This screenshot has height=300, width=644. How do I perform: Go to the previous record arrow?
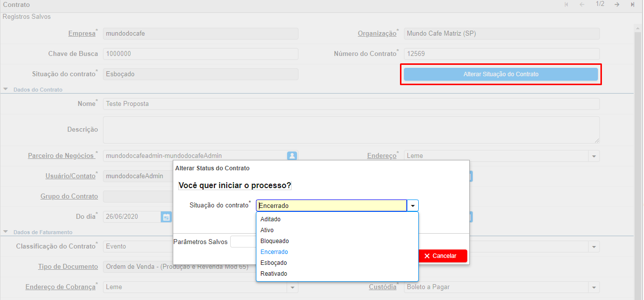[x=582, y=4]
